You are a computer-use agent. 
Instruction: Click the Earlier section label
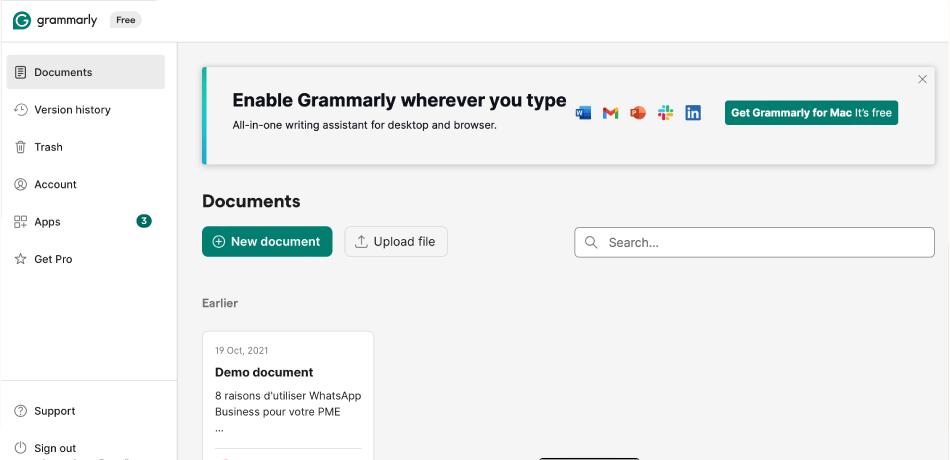tap(220, 303)
